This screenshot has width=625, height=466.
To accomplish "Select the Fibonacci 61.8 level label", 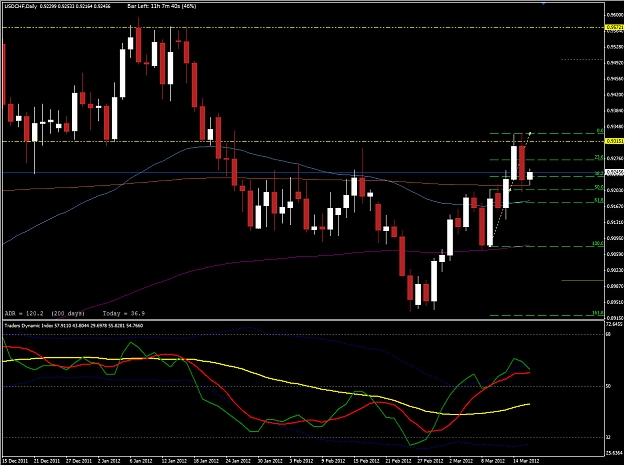I will tap(599, 201).
